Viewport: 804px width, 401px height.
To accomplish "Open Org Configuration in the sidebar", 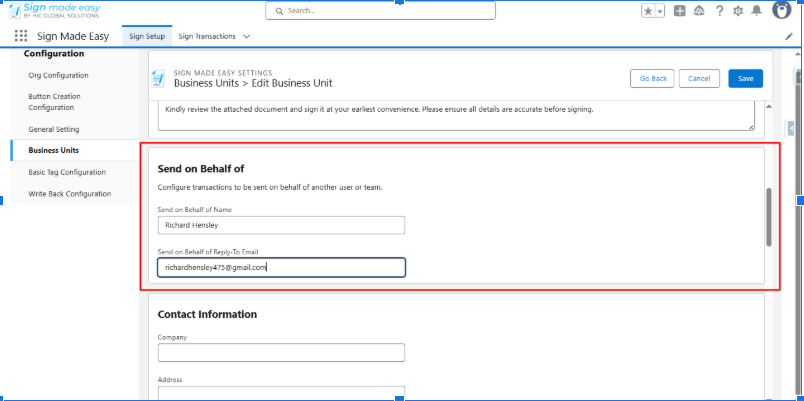I will pos(58,75).
